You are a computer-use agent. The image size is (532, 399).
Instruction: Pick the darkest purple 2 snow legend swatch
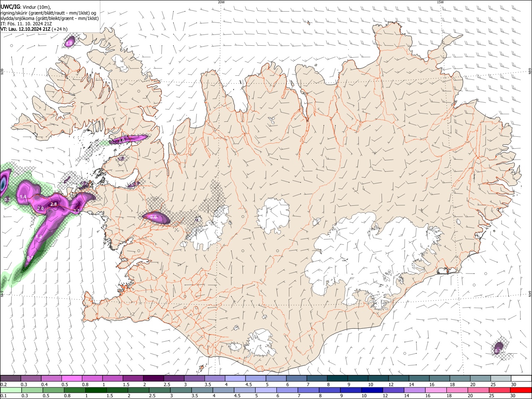click(153, 379)
